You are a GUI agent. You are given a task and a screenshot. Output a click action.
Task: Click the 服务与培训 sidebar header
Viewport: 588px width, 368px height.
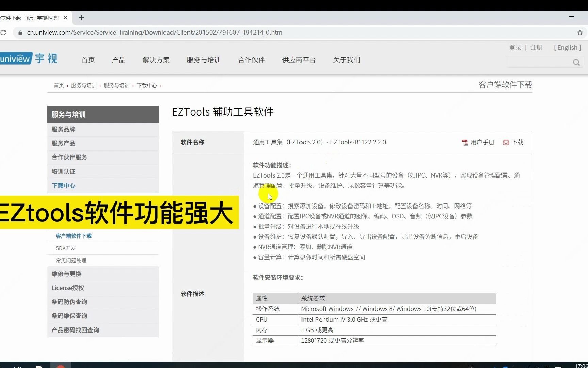103,114
